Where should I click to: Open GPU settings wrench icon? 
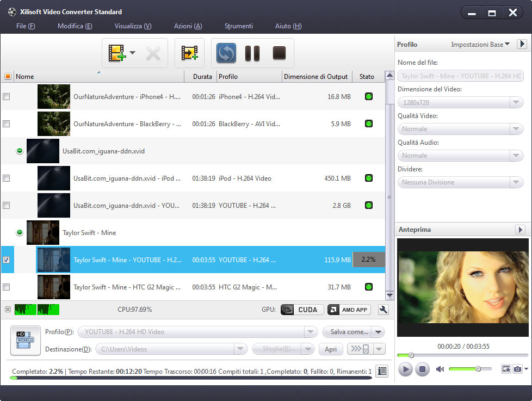pos(383,310)
